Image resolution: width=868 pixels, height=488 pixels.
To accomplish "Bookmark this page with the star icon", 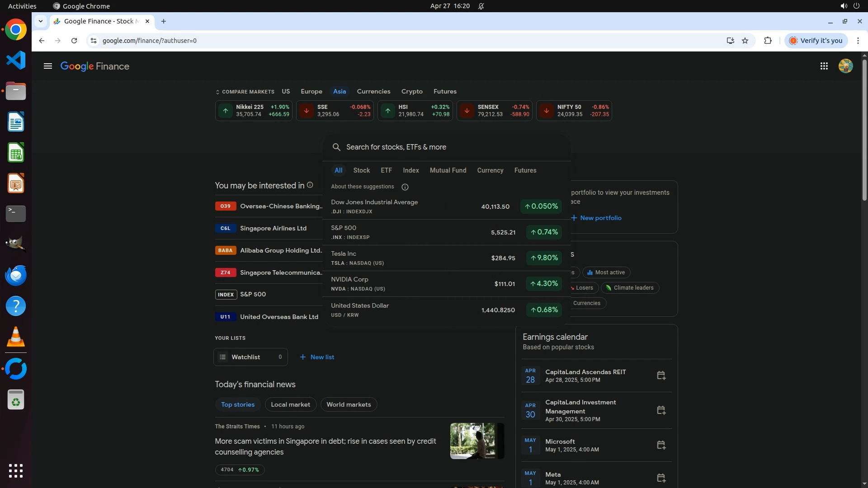I will 745,41.
